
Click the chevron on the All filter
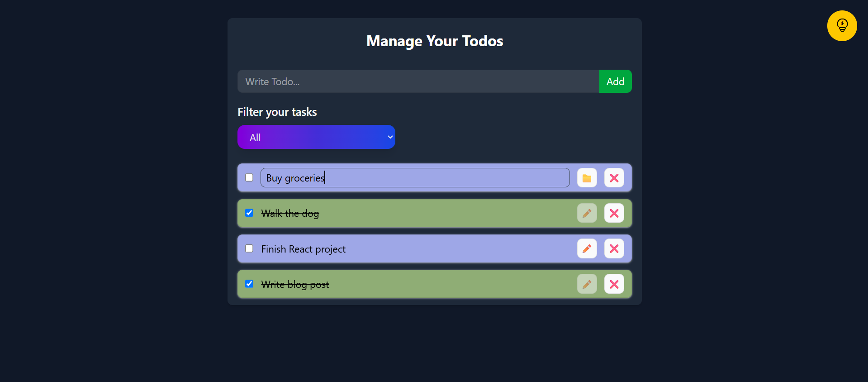(x=389, y=137)
